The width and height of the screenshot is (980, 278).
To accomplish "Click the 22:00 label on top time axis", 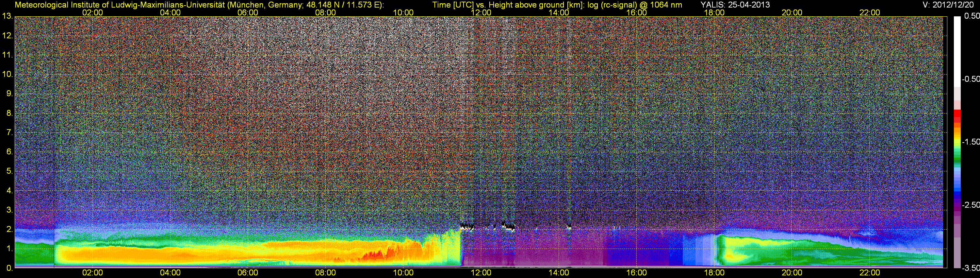I will click(870, 12).
